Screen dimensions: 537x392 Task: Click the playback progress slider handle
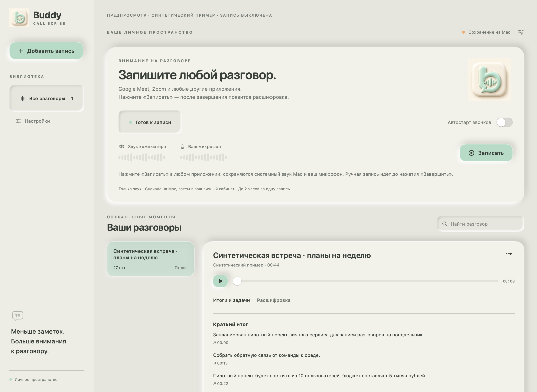[x=237, y=281]
